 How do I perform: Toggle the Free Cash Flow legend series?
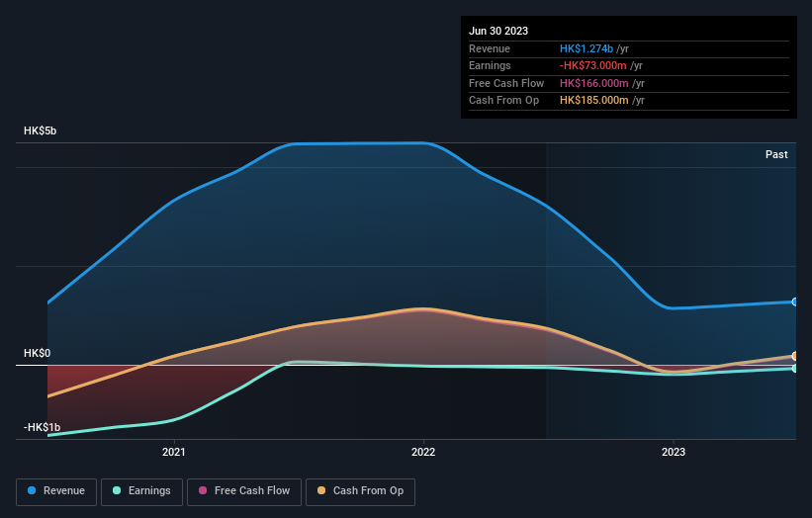click(x=244, y=491)
